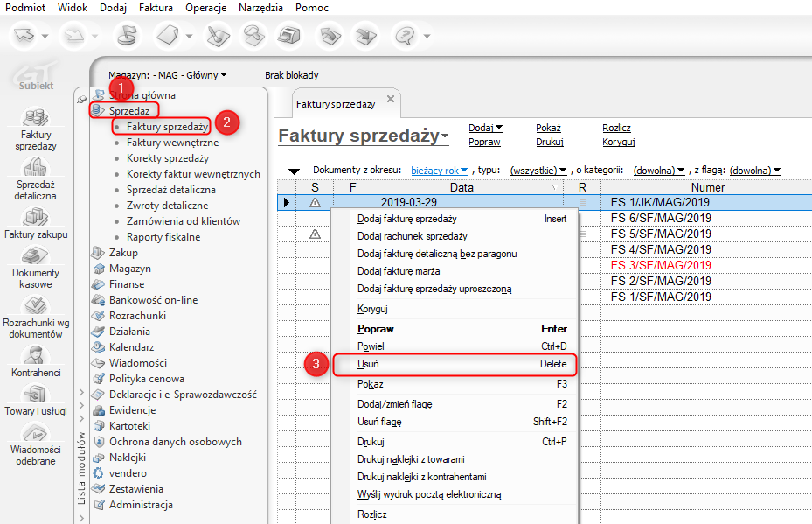The width and height of the screenshot is (812, 524).
Task: Open Towary i usługi sidebar icon
Action: [35, 394]
